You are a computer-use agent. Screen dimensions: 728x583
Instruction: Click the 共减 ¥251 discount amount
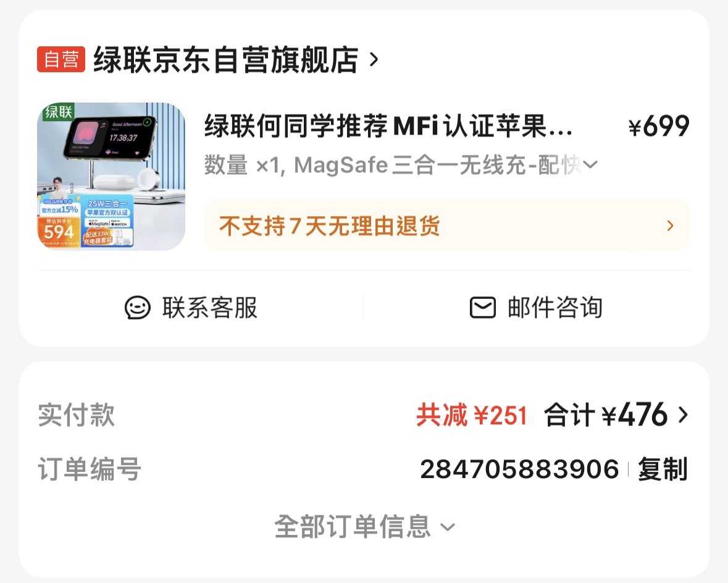click(x=472, y=415)
